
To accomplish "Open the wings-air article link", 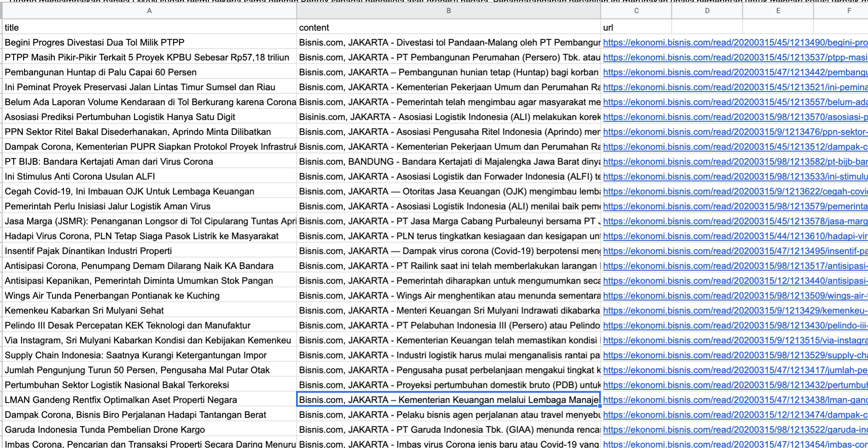I will 735,296.
